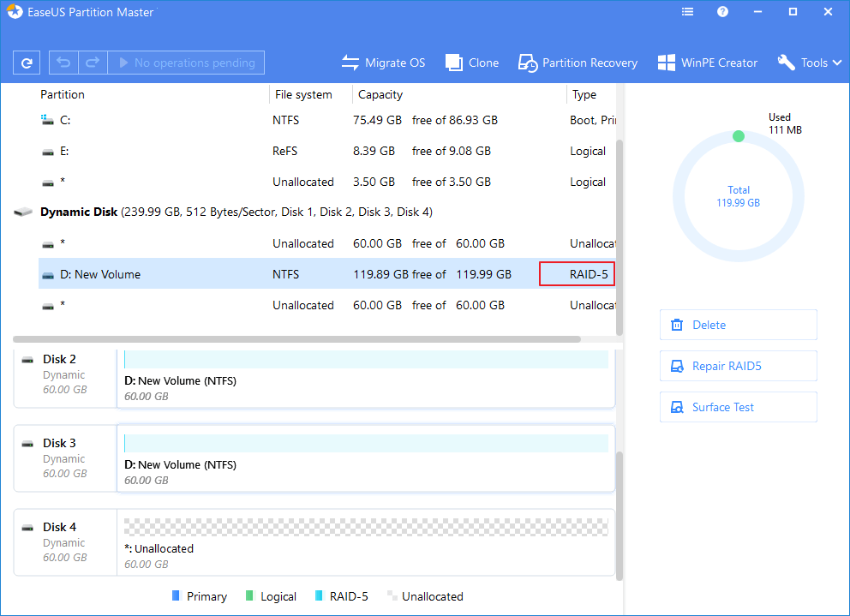This screenshot has height=616, width=850.
Task: Click the 75.49 GB capacity value
Action: [x=377, y=121]
